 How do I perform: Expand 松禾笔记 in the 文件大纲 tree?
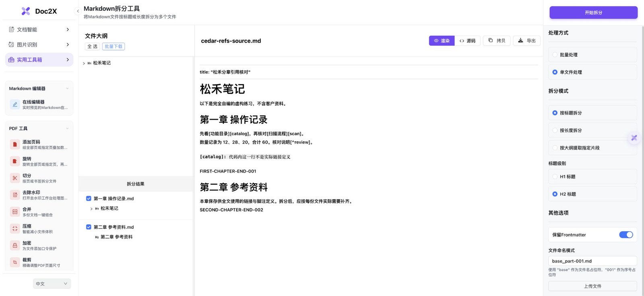coord(84,63)
